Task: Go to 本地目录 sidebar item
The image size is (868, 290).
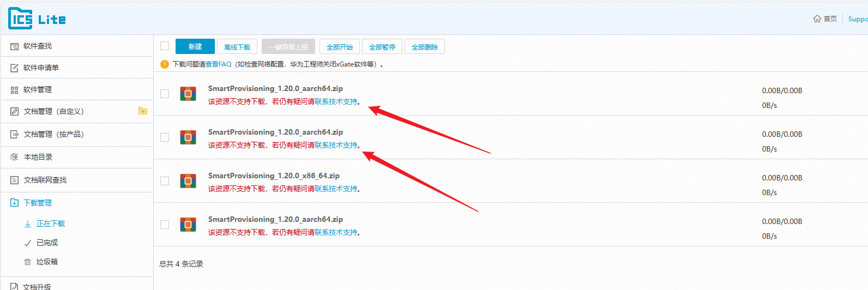Action: coord(38,157)
